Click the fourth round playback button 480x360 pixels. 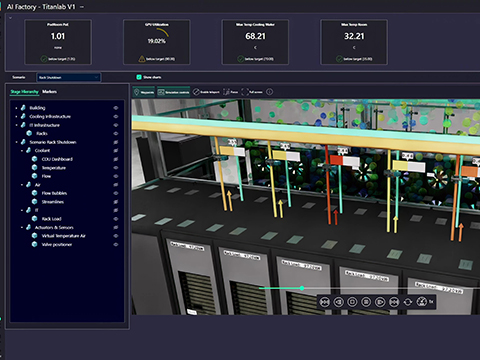[366, 302]
